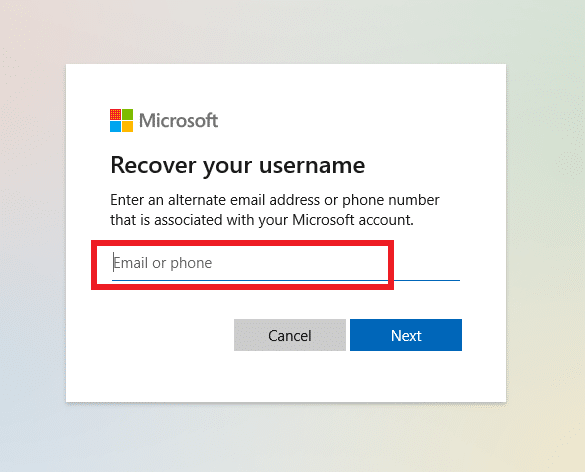Proceed with the blue Next button
This screenshot has height=472, width=585.
click(406, 335)
